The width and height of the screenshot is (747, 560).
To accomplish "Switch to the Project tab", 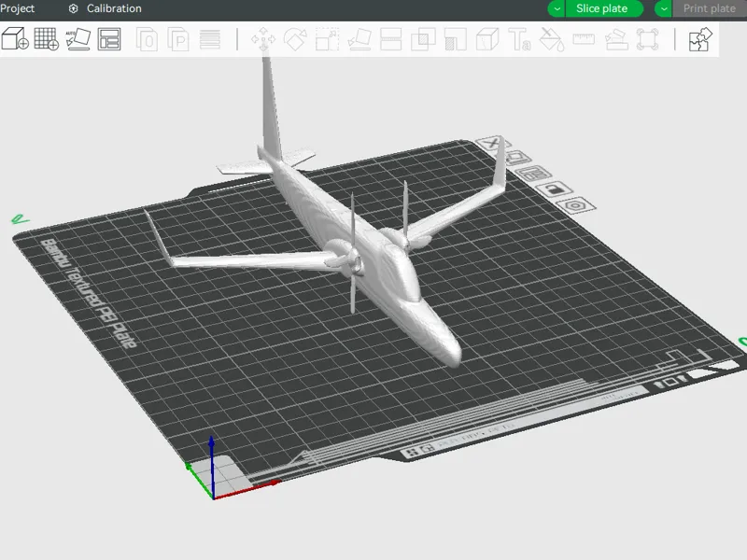I will pos(17,8).
